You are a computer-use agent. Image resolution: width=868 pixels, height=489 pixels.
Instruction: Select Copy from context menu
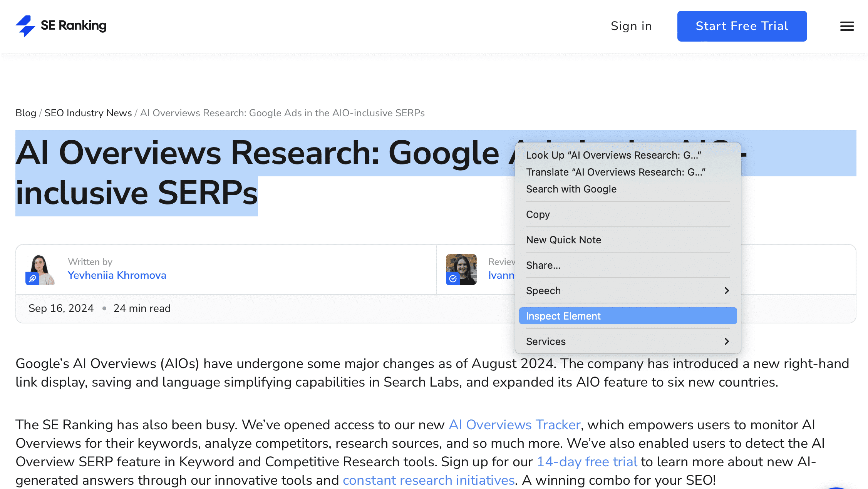tap(538, 214)
